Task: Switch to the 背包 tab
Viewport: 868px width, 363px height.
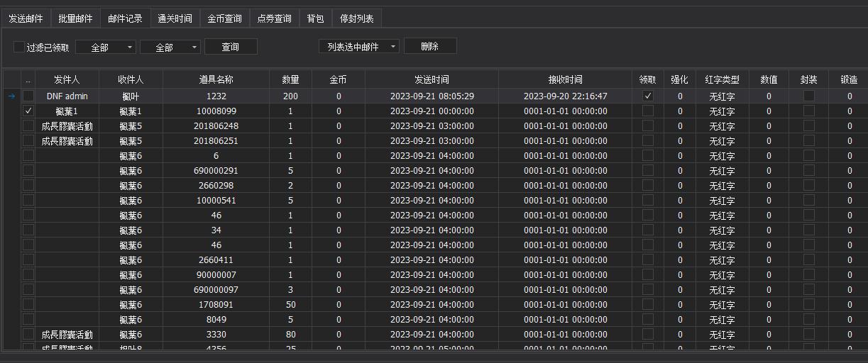Action: 315,18
